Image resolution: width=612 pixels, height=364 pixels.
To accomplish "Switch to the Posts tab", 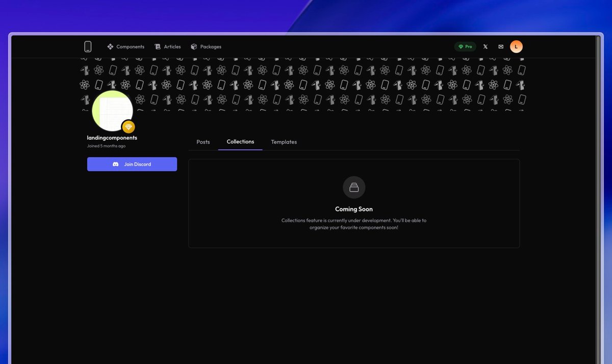I will [203, 142].
